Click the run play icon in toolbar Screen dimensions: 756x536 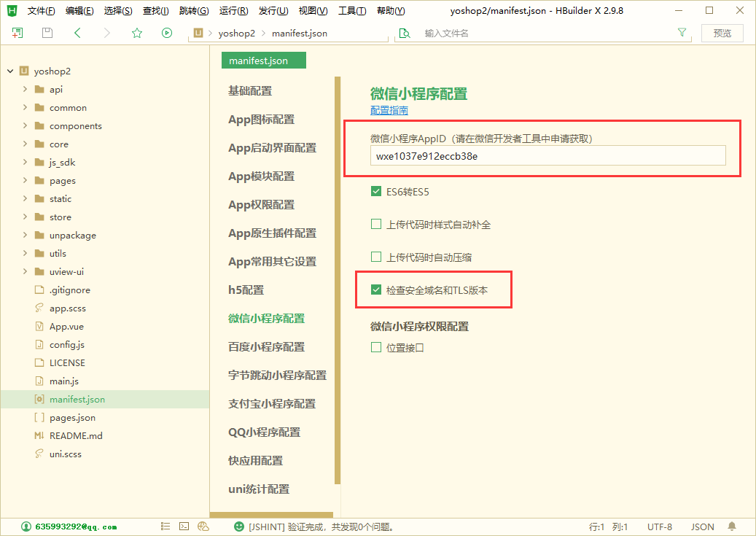tap(167, 33)
